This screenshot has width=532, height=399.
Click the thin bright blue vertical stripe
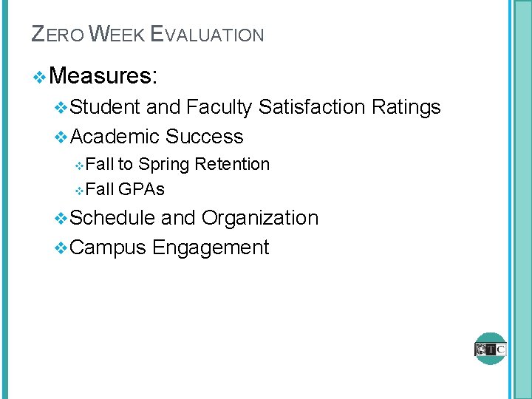point(510,199)
